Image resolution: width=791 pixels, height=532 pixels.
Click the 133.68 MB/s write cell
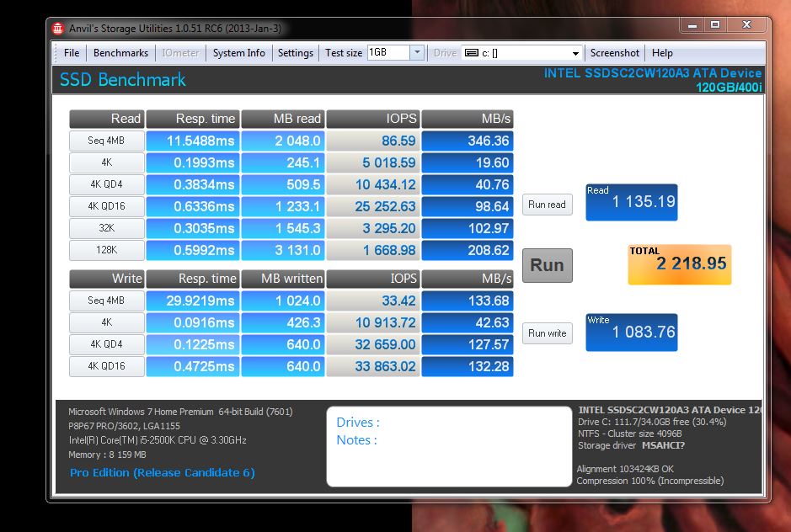point(468,301)
